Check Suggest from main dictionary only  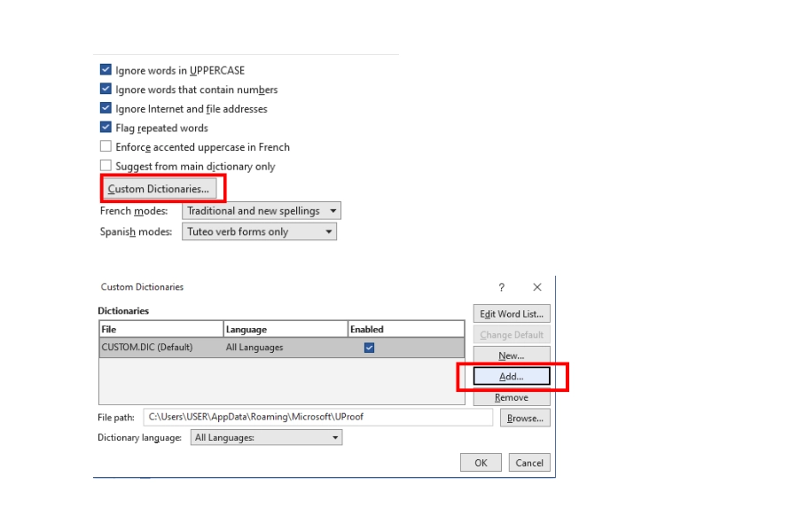click(x=106, y=166)
